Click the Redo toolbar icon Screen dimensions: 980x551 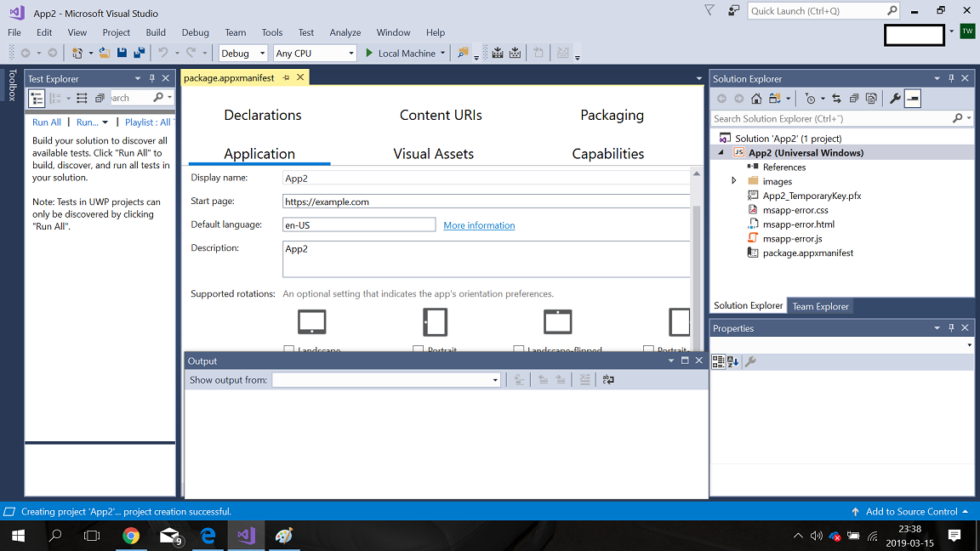pos(191,53)
